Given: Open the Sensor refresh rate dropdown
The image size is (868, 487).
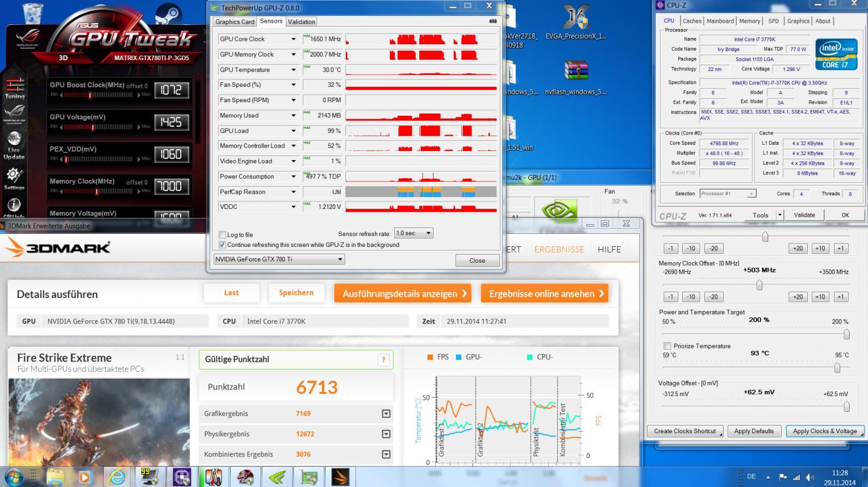Looking at the screenshot, I should coord(414,233).
